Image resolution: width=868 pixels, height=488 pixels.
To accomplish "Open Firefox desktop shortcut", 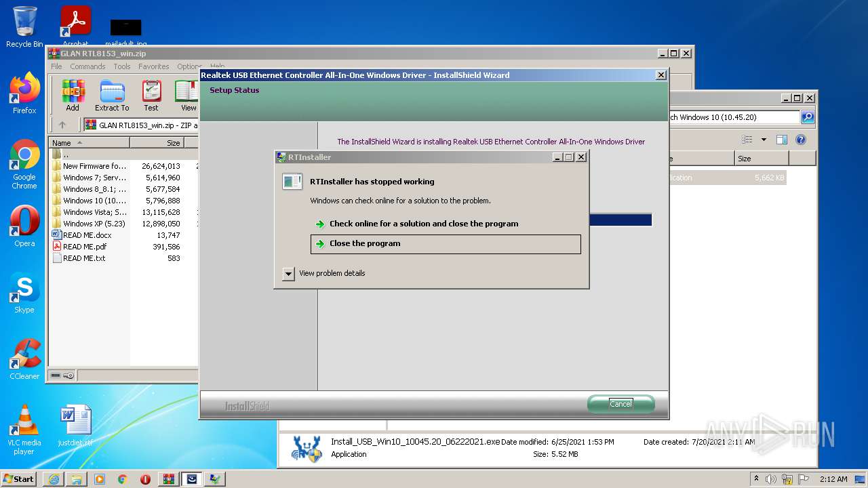I will click(x=24, y=93).
